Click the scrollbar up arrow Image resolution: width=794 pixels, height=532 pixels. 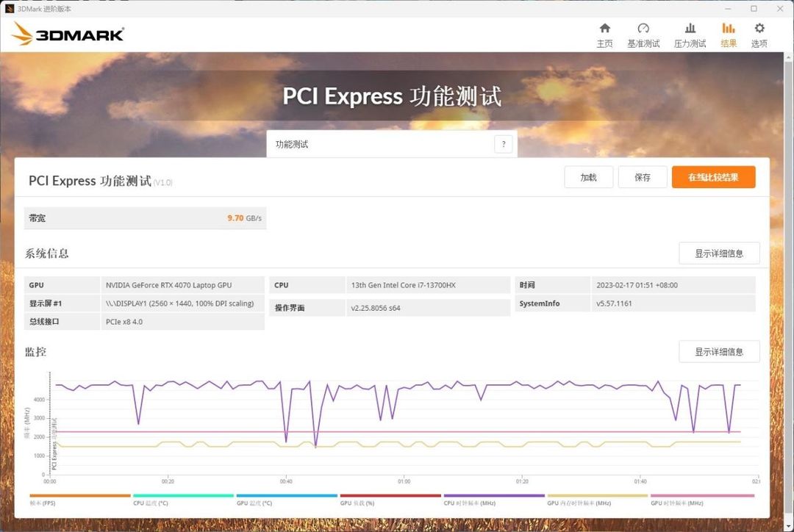click(788, 57)
